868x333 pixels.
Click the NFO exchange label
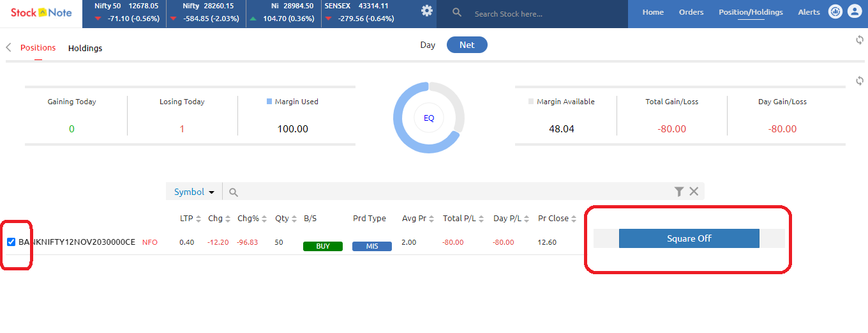point(150,242)
